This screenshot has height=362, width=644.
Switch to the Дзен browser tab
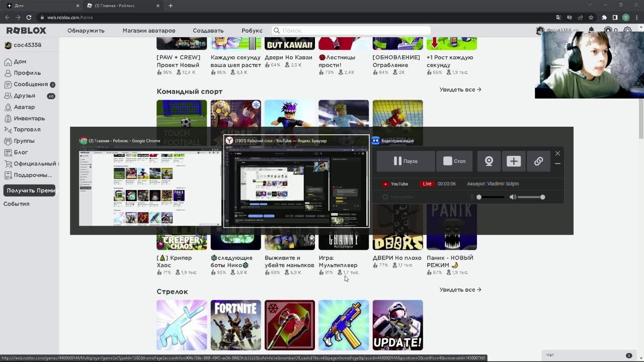pos(42,6)
